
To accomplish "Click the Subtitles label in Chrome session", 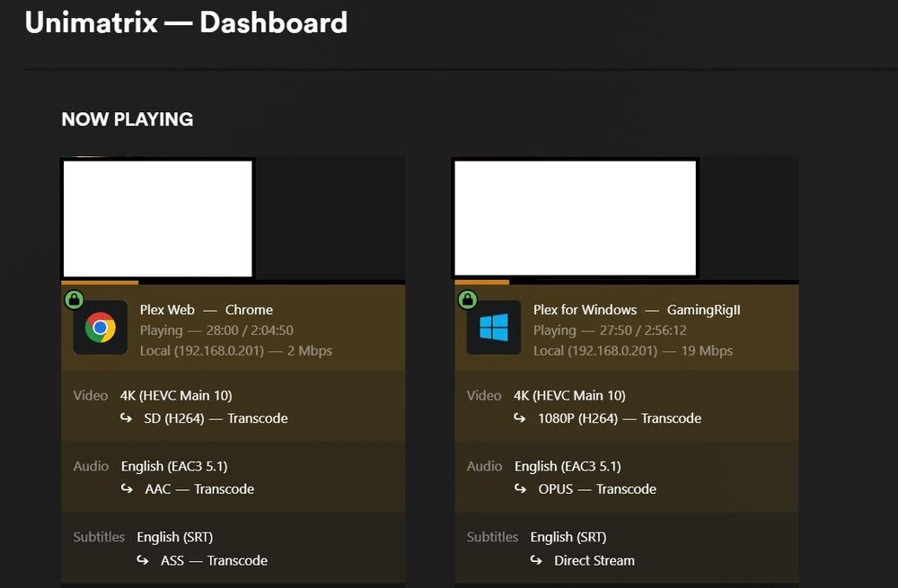I will tap(99, 537).
